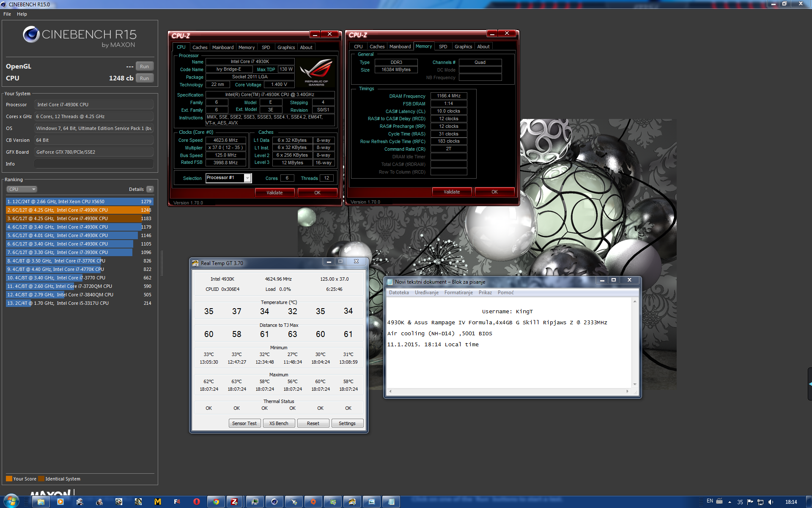Switch to Notepad via its taskbar icon

point(391,502)
